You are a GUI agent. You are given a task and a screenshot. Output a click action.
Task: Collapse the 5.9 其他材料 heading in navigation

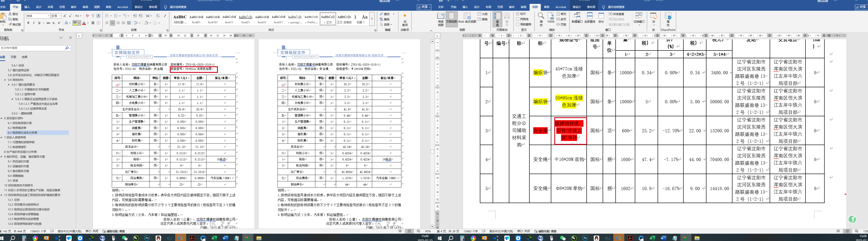point(5,80)
